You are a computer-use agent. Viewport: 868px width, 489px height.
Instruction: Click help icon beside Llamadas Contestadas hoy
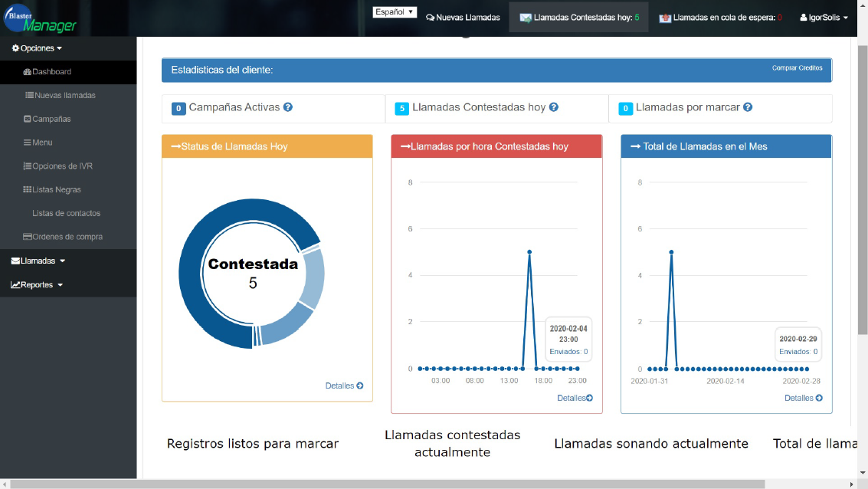(x=554, y=107)
